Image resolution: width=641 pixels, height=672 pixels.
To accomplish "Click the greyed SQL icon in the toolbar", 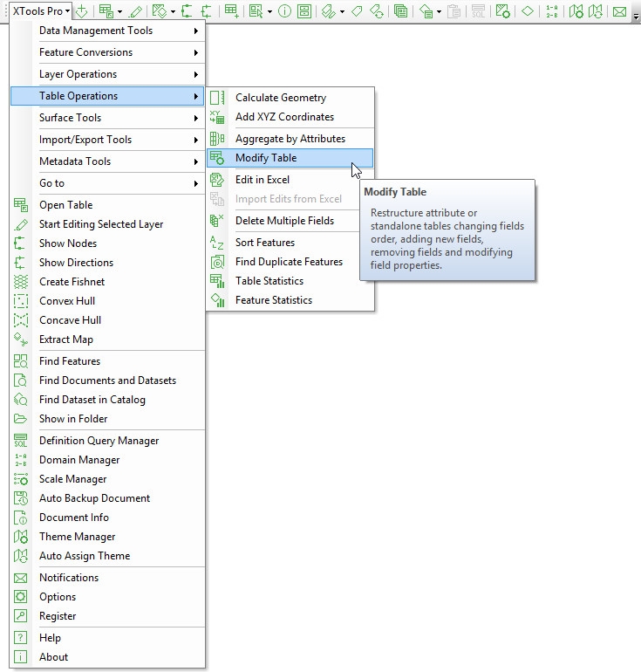I will [477, 11].
